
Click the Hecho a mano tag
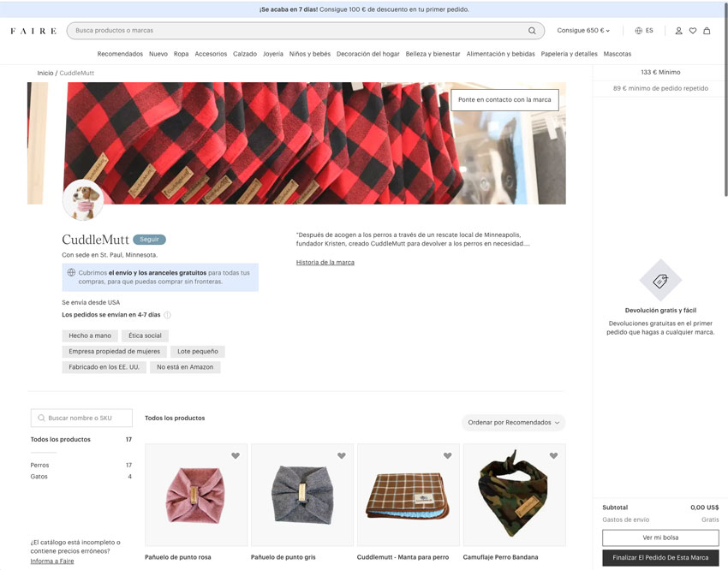90,335
